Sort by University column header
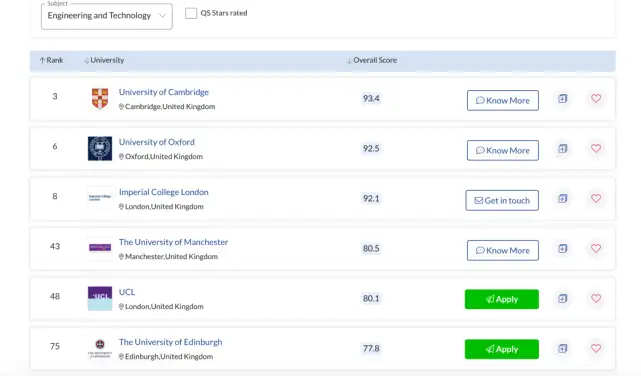Image resolution: width=641 pixels, height=376 pixels. pos(104,60)
